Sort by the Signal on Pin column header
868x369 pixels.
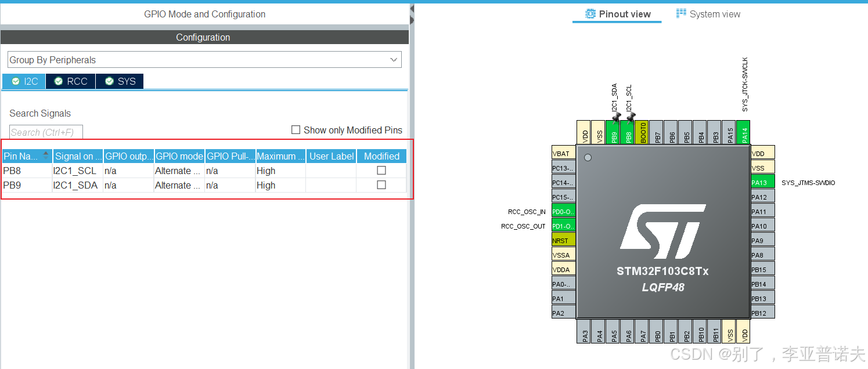tap(78, 156)
